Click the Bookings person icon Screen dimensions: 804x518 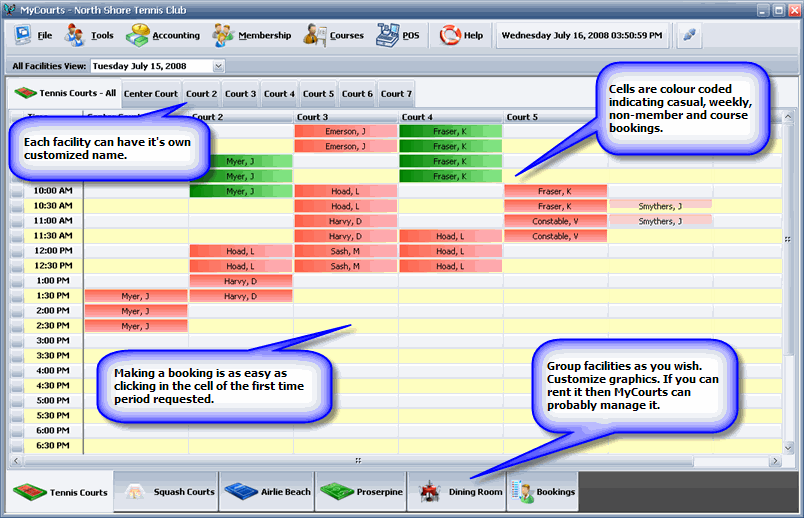tap(522, 491)
